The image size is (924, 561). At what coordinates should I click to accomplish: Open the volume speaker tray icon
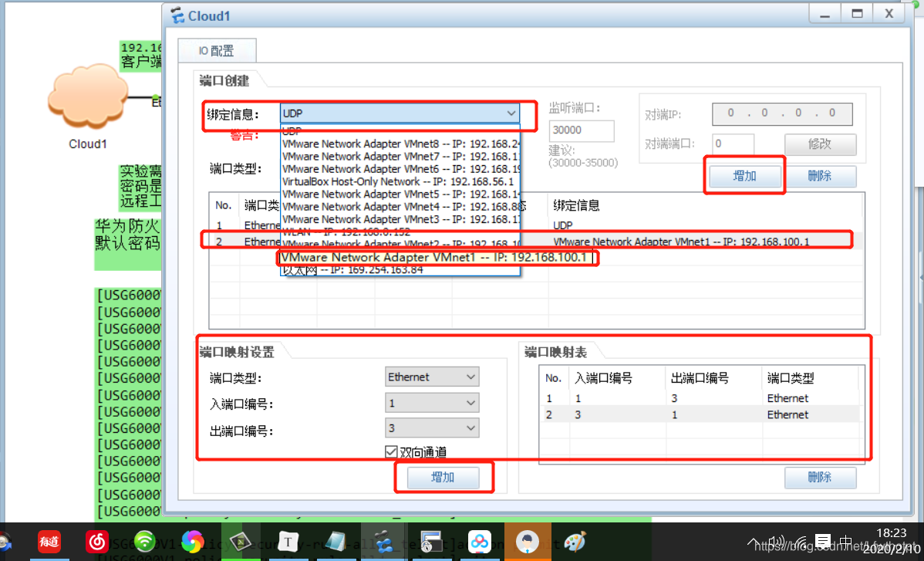(777, 541)
